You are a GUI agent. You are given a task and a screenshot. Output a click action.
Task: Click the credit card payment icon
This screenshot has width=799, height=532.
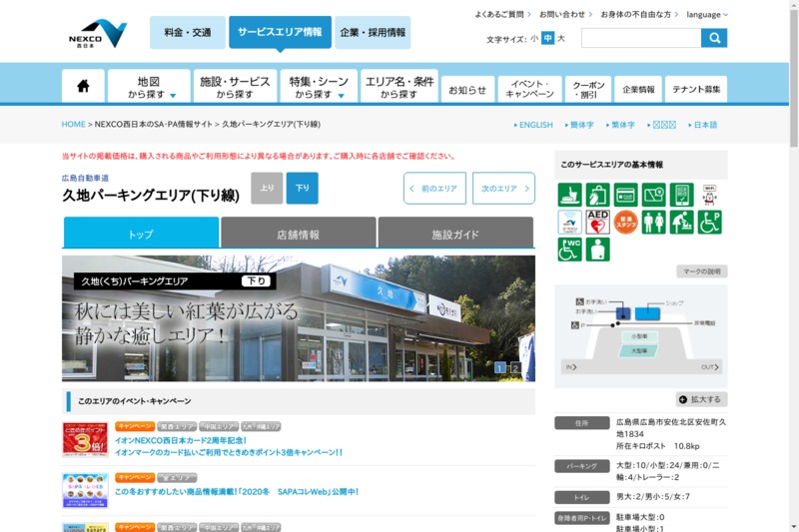625,195
